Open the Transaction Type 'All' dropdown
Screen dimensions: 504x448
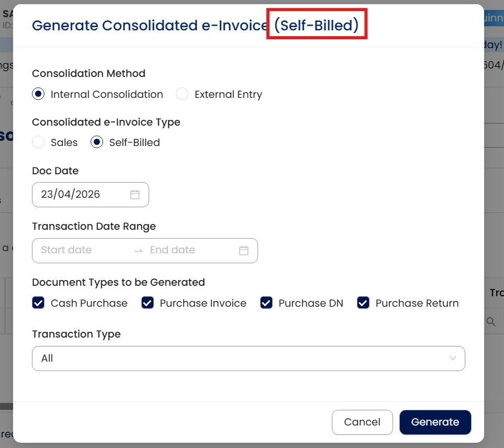(x=248, y=359)
